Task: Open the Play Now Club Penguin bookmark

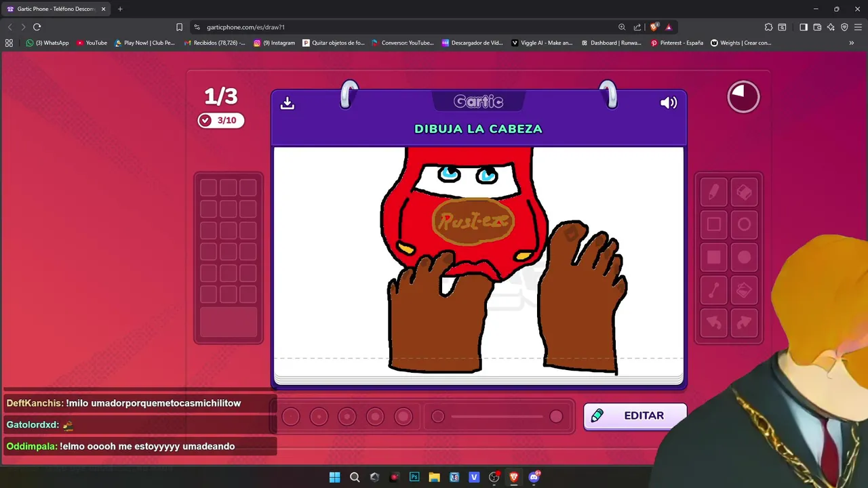Action: (144, 43)
